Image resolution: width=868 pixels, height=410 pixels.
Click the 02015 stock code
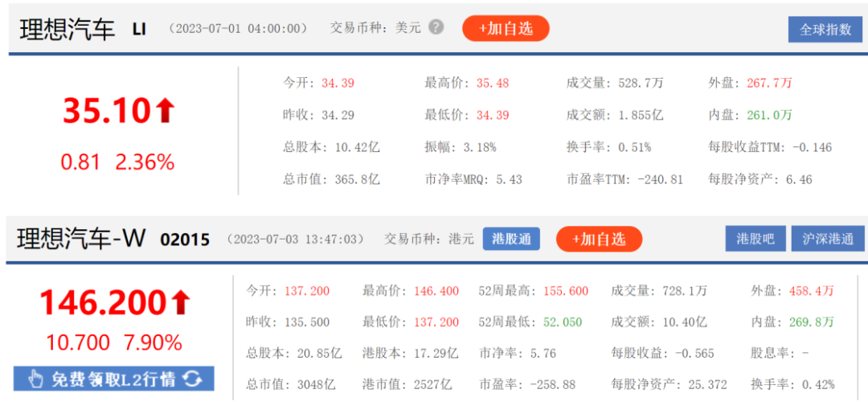click(185, 240)
